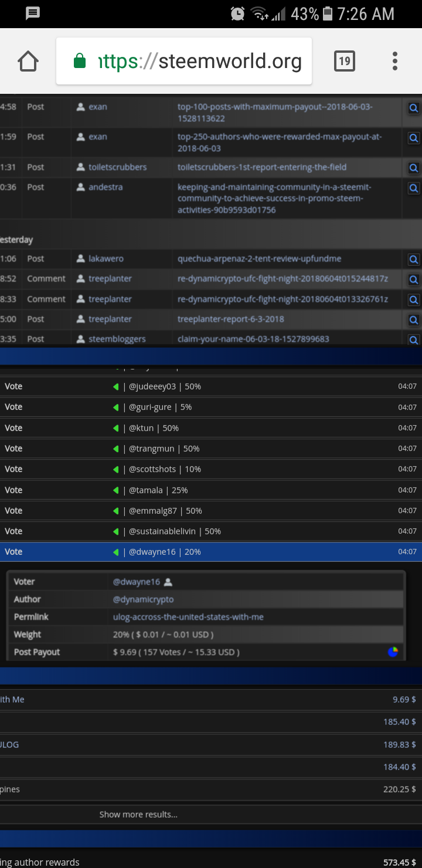Open magnifier for toiletscrubbers report row

click(x=414, y=168)
